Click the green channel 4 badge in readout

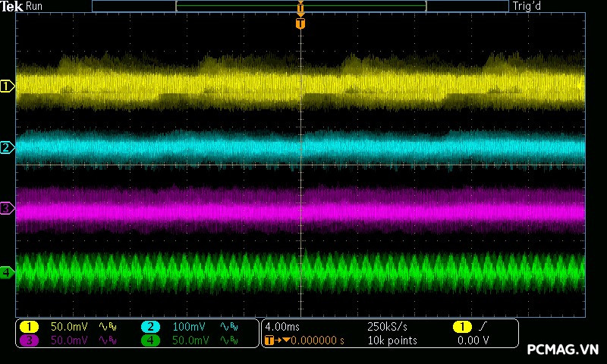coord(150,340)
